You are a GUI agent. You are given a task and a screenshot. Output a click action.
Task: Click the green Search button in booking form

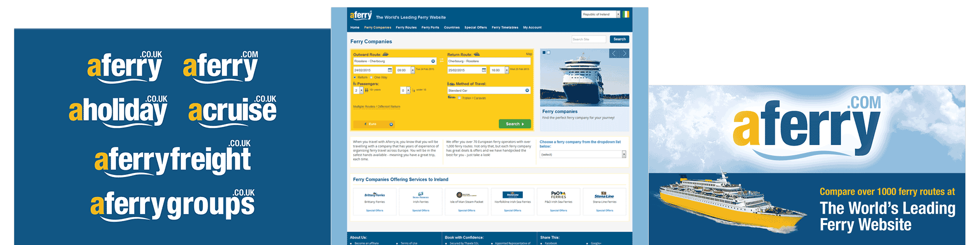tap(514, 124)
